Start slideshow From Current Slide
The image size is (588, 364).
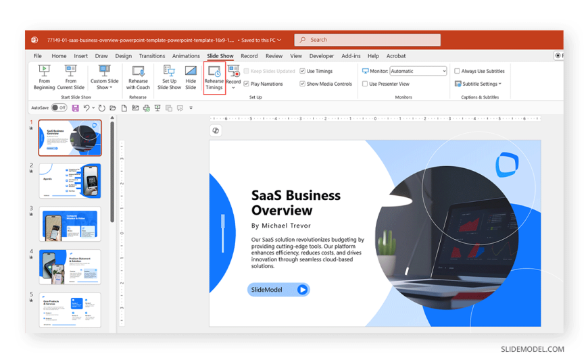(70, 77)
